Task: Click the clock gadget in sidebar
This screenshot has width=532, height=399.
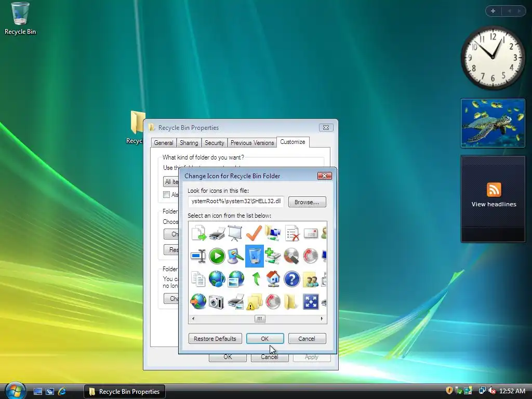Action: click(493, 58)
